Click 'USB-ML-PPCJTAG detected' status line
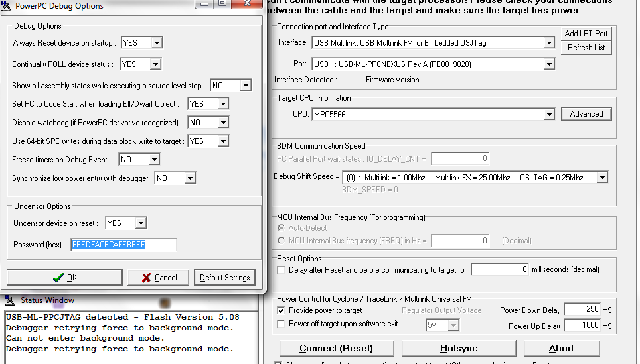Screen dimensions: 640x364 click(122, 317)
